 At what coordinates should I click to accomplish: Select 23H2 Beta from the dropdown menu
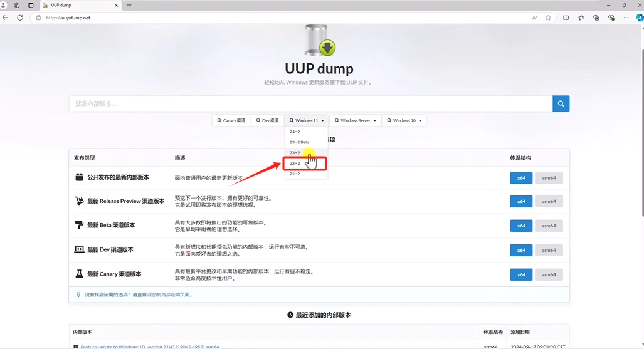[x=306, y=142]
